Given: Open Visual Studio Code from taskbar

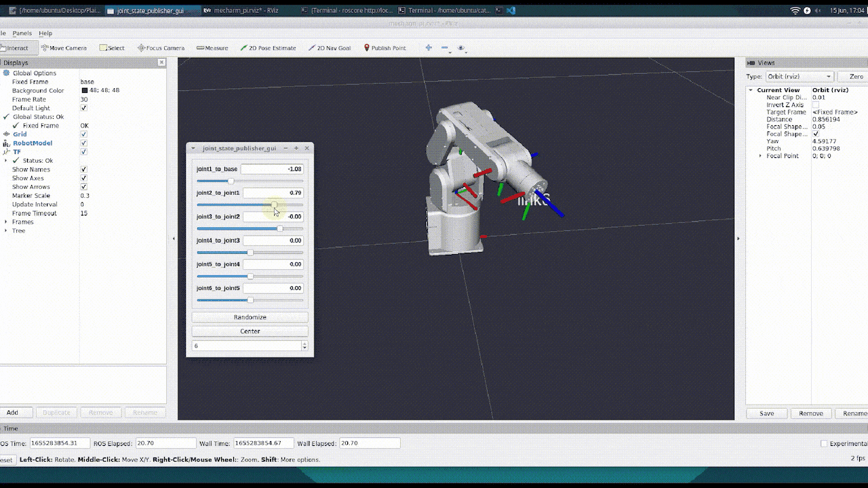Looking at the screenshot, I should tap(511, 11).
